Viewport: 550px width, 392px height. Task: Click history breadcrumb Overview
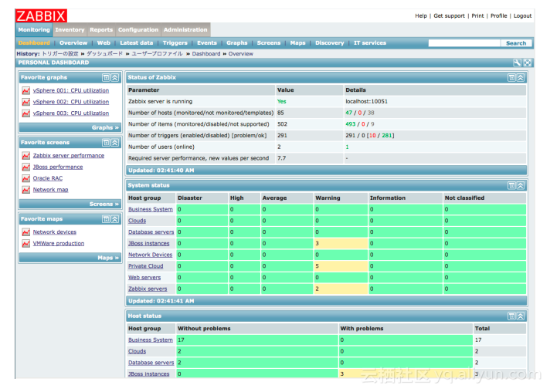[241, 54]
